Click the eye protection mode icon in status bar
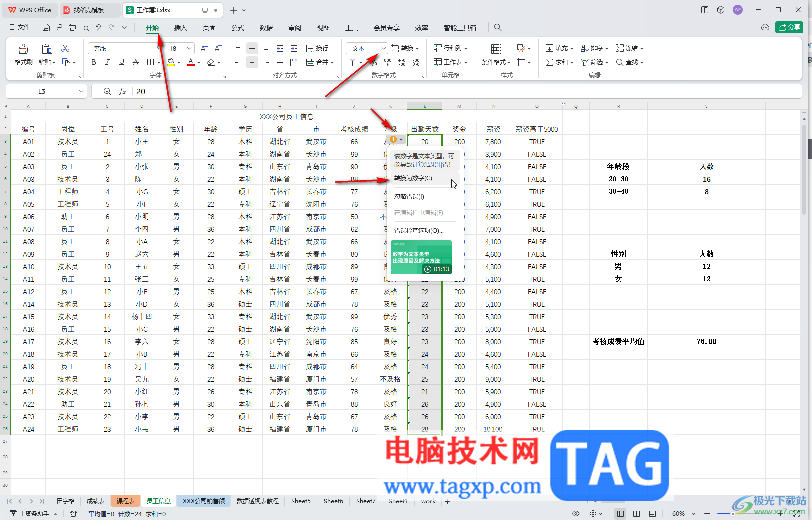Viewport: 812px width, 520px height. coord(576,514)
